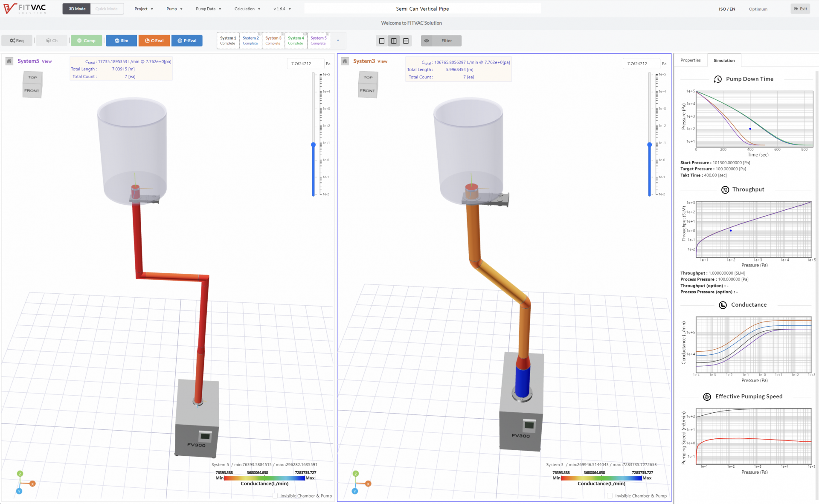Open the Project dropdown menu
The height and width of the screenshot is (504, 819).
point(143,9)
